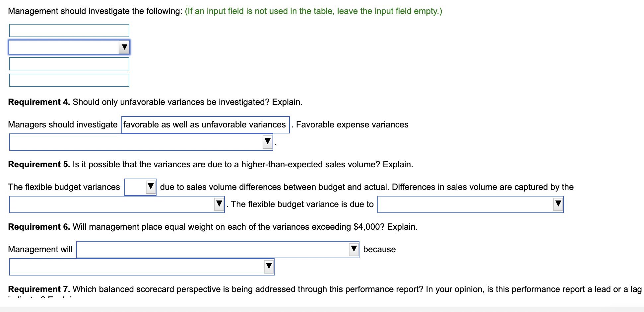Click the Requirement 6 question about equal weight
644x312 pixels.
(212, 227)
